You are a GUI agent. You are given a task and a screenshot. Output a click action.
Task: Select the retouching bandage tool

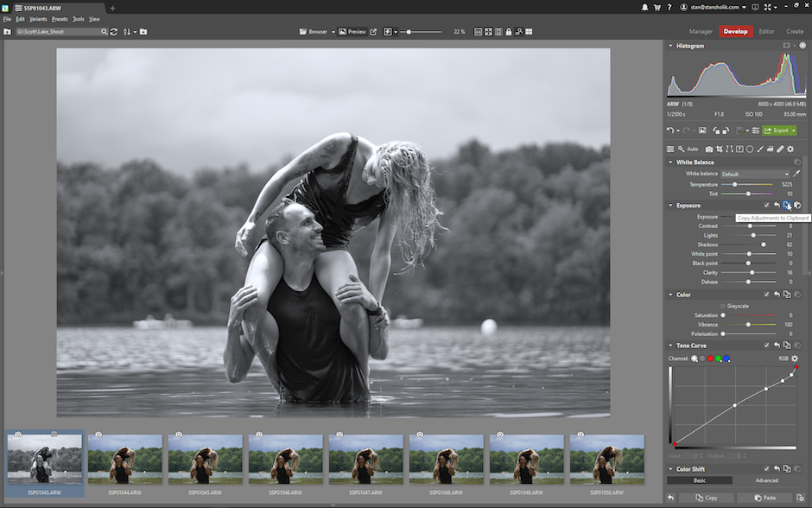pos(780,149)
